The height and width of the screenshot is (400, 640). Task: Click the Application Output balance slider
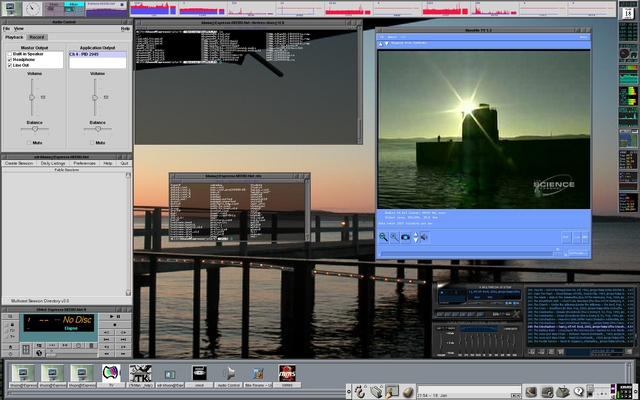(98, 129)
